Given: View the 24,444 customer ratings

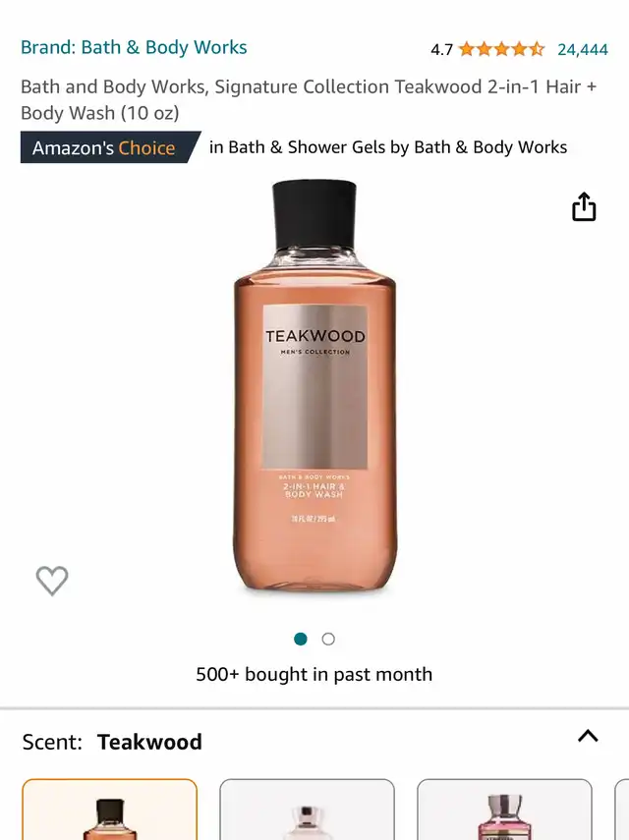Looking at the screenshot, I should click(x=583, y=50).
